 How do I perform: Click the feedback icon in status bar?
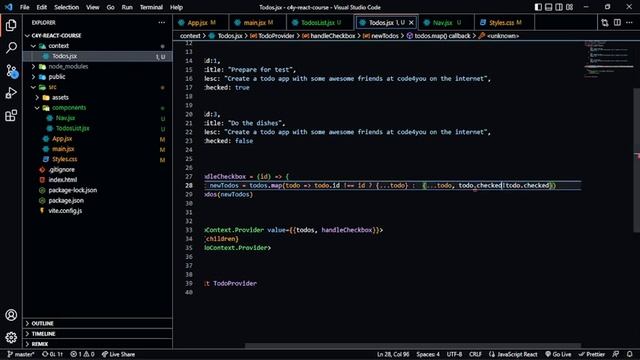[x=616, y=354]
